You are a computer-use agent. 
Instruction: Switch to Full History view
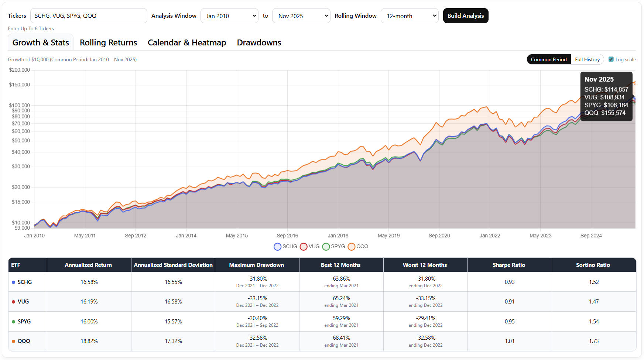[587, 59]
